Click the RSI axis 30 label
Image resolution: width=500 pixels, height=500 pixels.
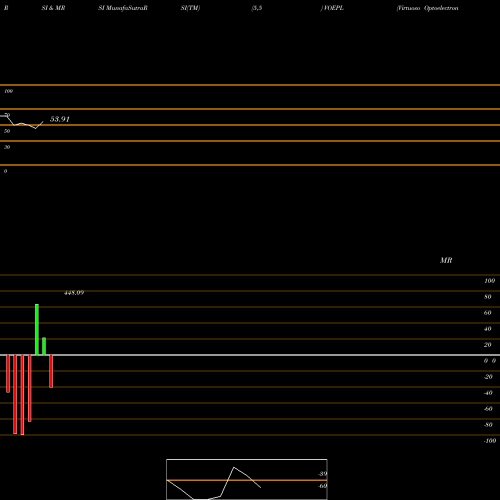(x=7, y=147)
